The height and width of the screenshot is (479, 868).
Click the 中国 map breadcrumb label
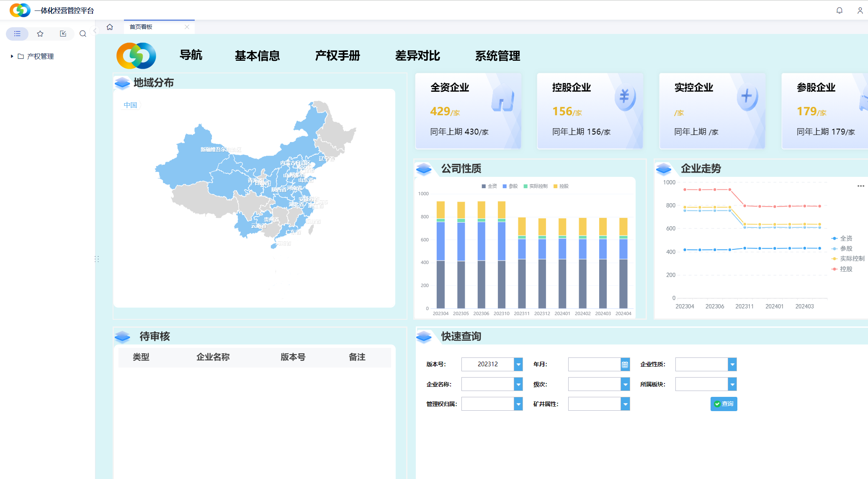(130, 105)
